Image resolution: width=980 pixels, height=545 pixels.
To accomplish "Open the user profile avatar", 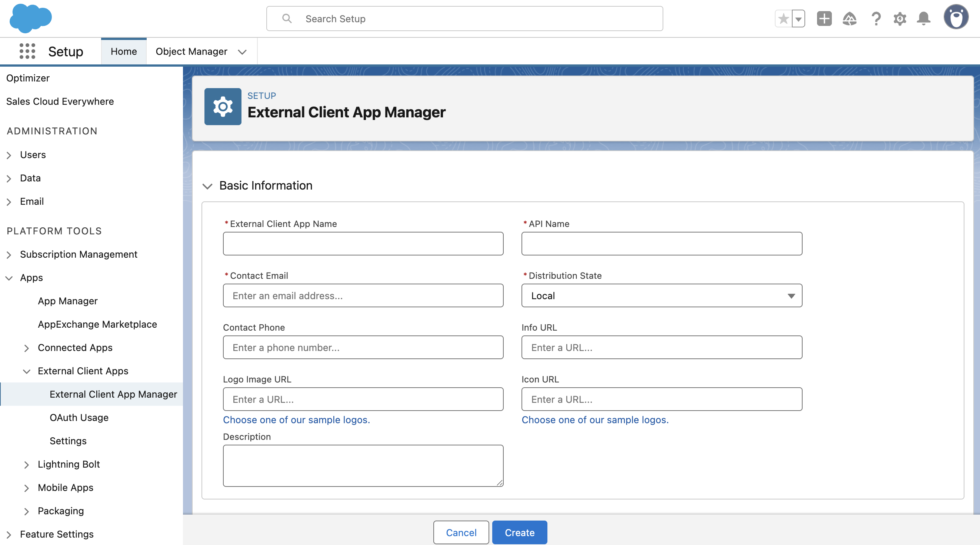I will coord(956,17).
